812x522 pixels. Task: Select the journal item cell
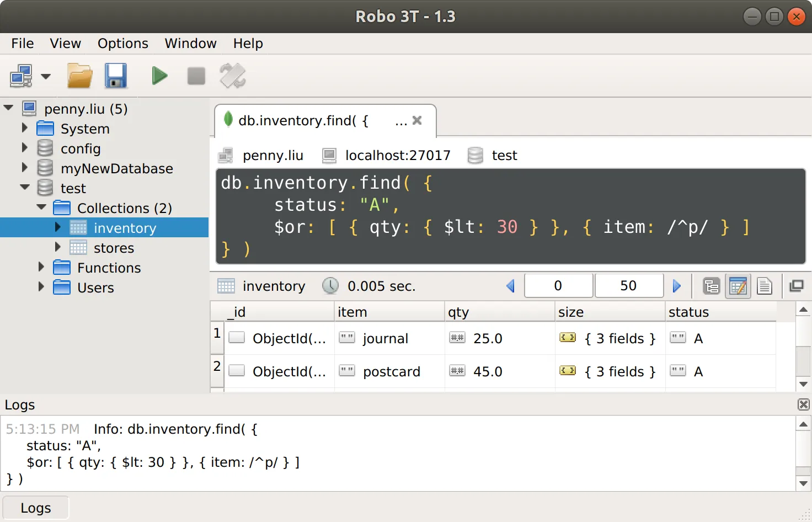(x=389, y=338)
